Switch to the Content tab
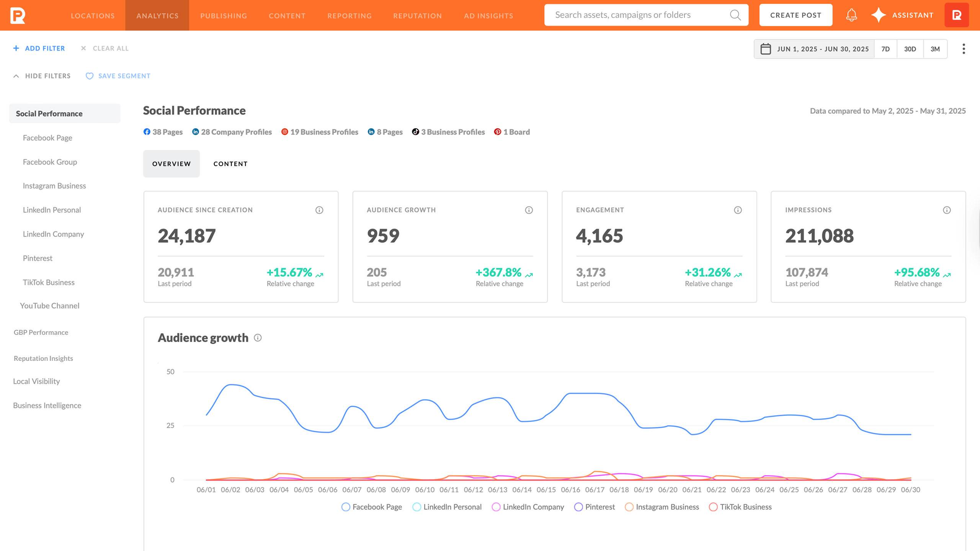Viewport: 980px width, 551px height. (230, 164)
